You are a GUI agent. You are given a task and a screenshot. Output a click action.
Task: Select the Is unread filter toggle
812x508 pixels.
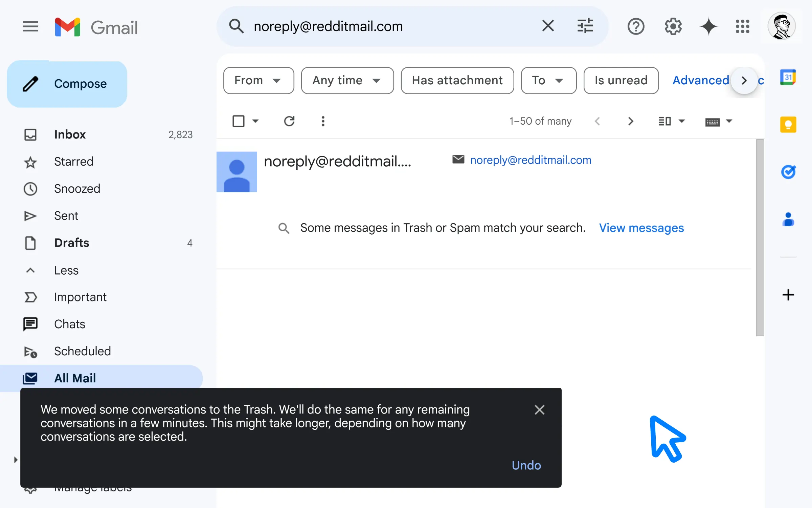pyautogui.click(x=621, y=80)
